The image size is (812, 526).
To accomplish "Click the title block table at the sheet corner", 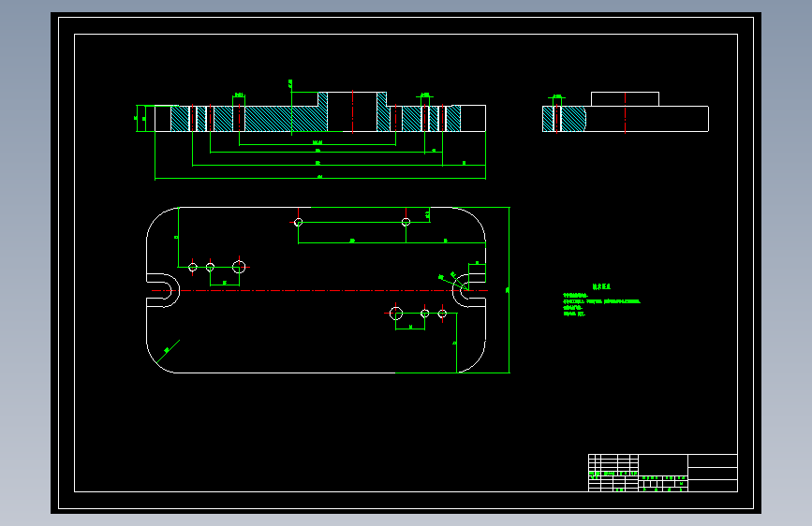I will click(x=663, y=474).
